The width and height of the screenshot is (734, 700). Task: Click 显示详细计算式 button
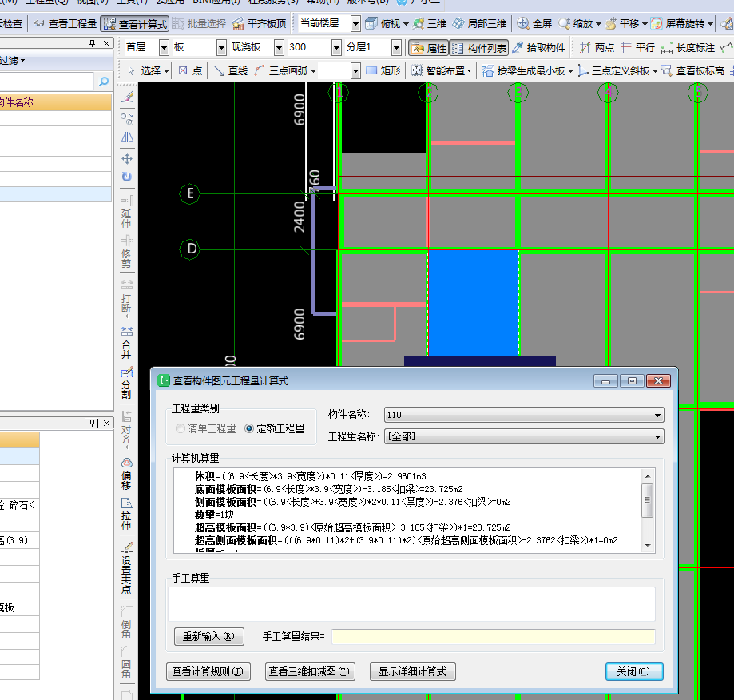[x=412, y=671]
